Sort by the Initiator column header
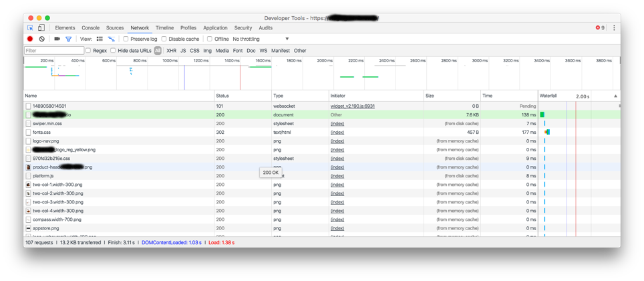Screen dimensions: 644x281 pos(376,96)
